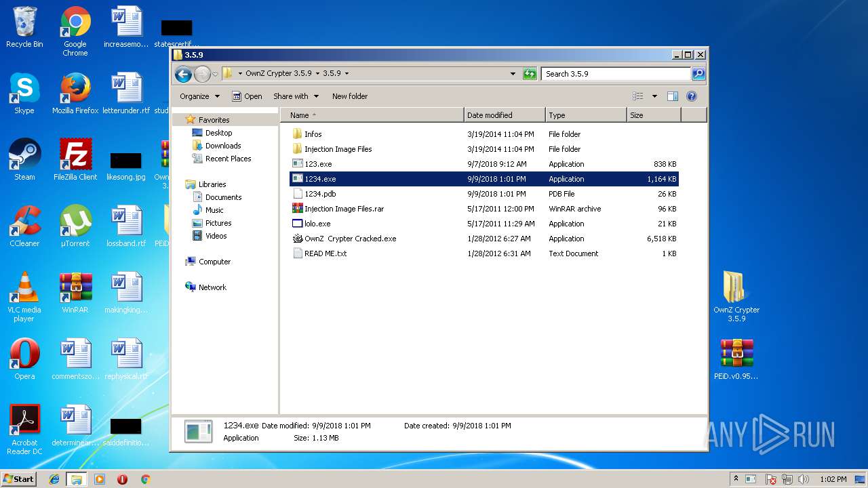Select Mozilla Firefox desktop icon

click(x=75, y=94)
